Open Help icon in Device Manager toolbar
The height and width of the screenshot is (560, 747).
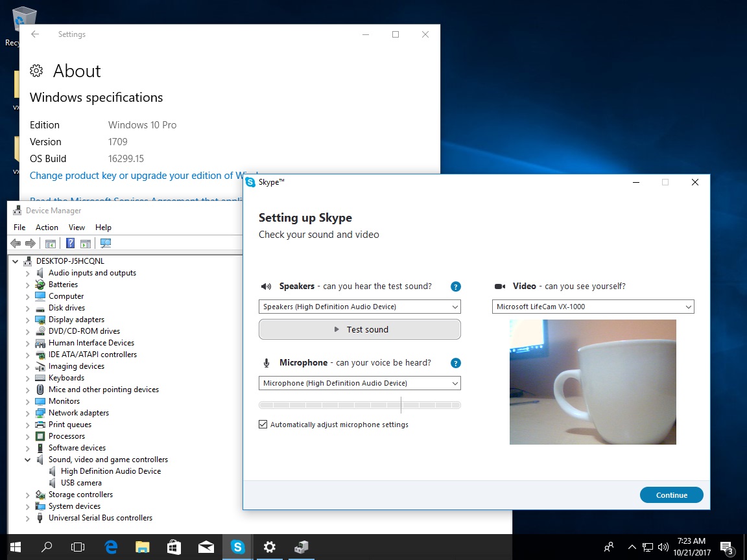[x=71, y=243]
